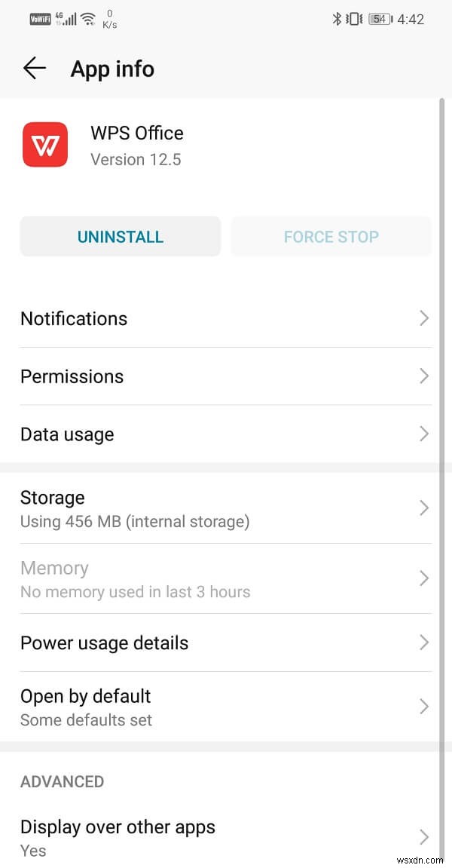Select the Memory row

pos(226,578)
